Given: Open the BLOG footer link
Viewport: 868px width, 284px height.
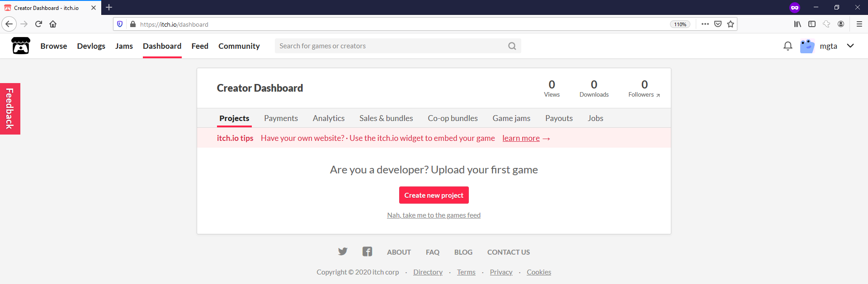Looking at the screenshot, I should [x=463, y=252].
